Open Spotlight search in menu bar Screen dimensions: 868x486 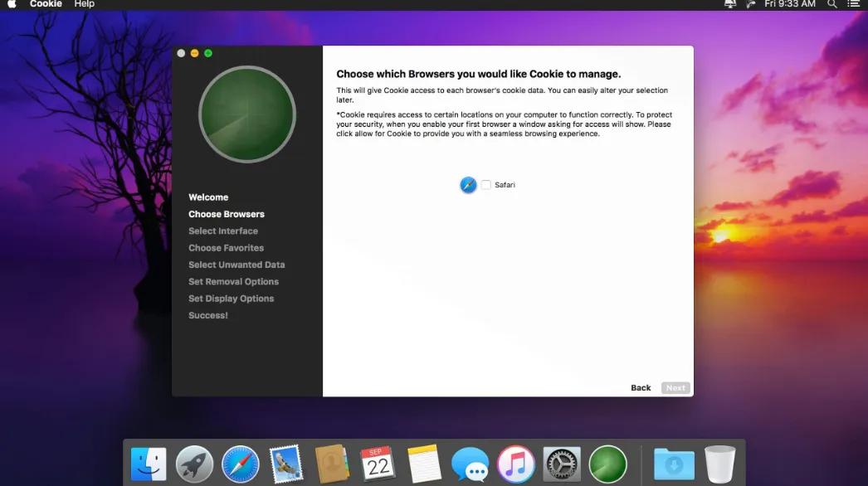832,4
